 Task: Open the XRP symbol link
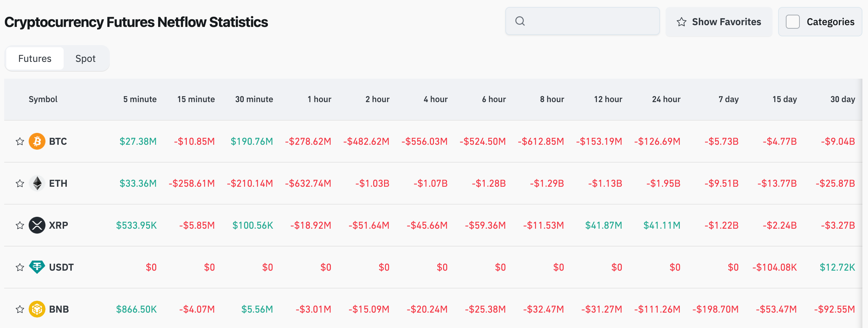click(58, 225)
